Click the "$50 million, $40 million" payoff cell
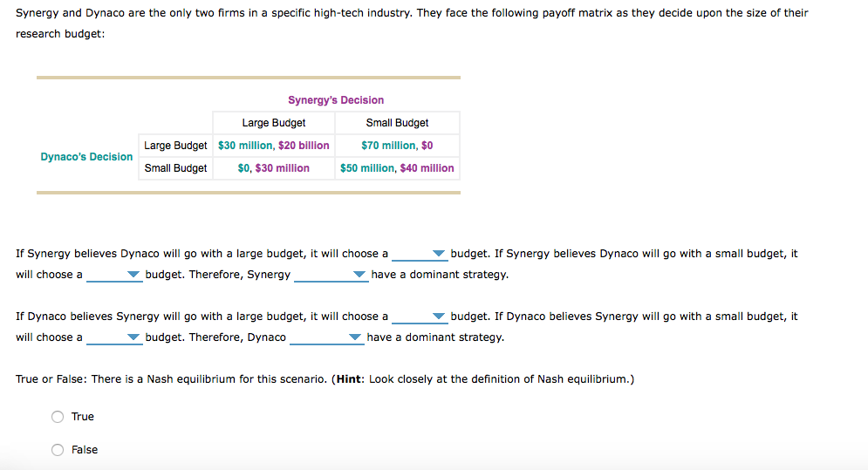 tap(397, 168)
